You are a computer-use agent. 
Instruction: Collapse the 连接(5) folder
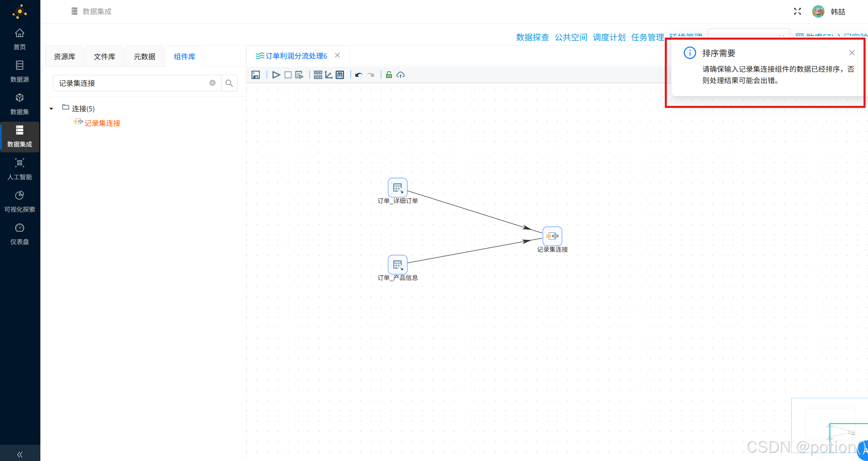pos(51,108)
